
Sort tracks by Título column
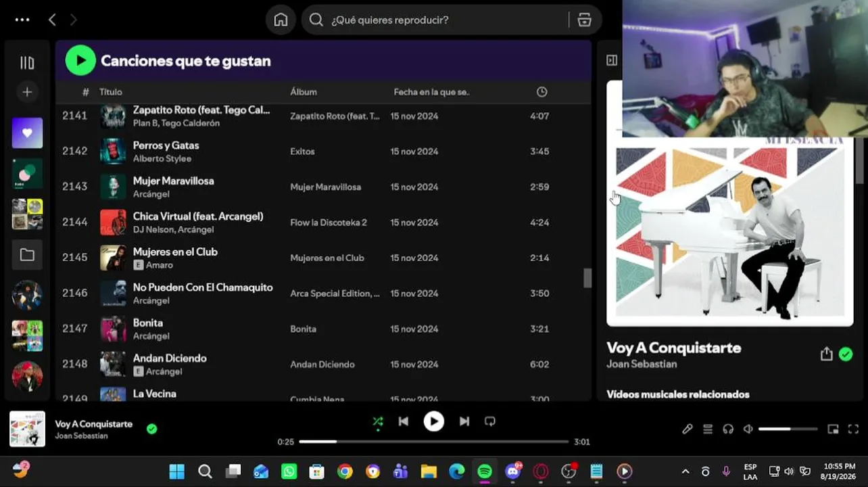click(111, 92)
